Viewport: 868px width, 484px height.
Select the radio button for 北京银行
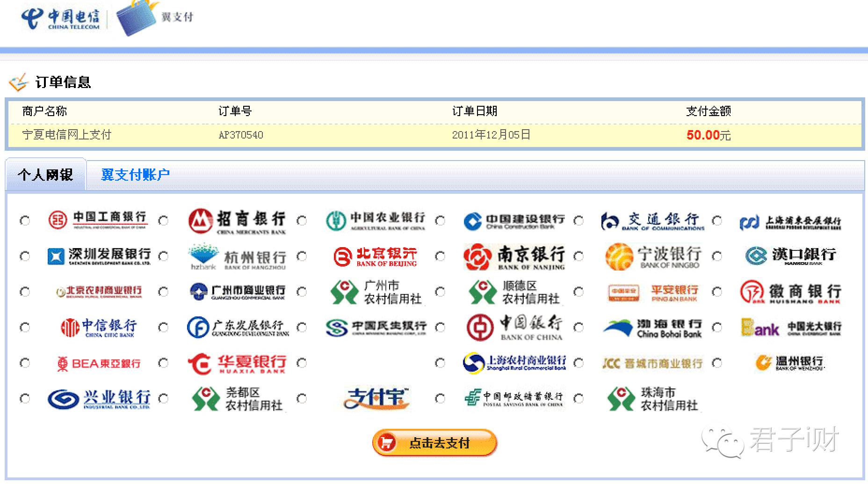click(302, 256)
